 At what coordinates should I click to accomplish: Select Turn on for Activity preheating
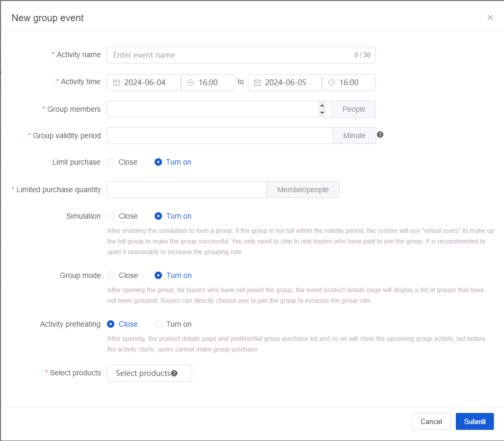pos(173,324)
